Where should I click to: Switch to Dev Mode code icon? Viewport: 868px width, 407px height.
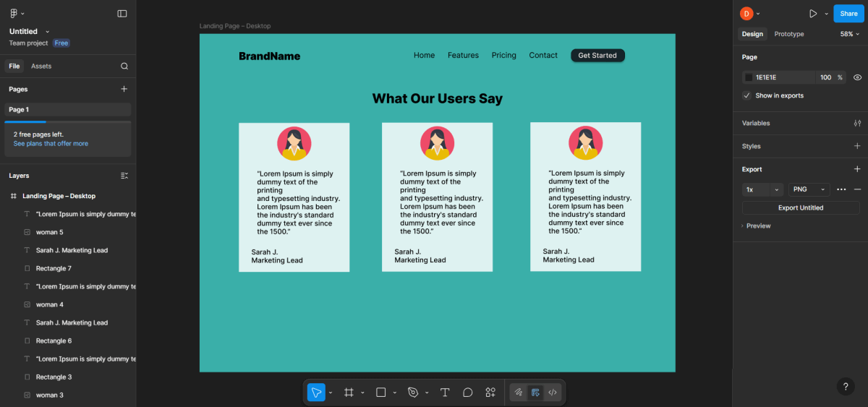click(553, 393)
